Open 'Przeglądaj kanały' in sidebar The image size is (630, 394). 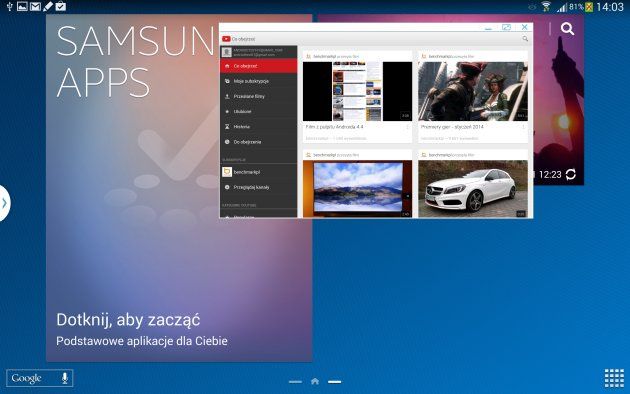click(x=258, y=187)
